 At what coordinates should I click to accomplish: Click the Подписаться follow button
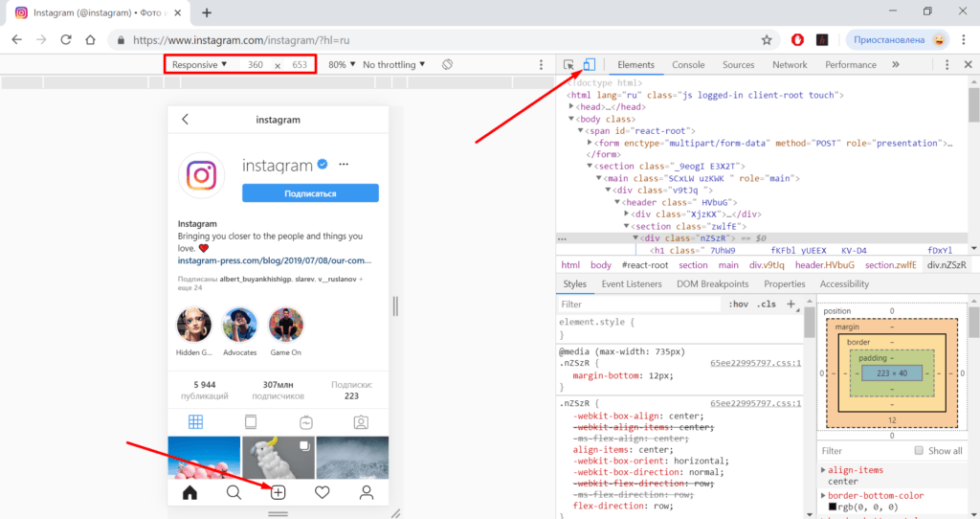click(310, 193)
